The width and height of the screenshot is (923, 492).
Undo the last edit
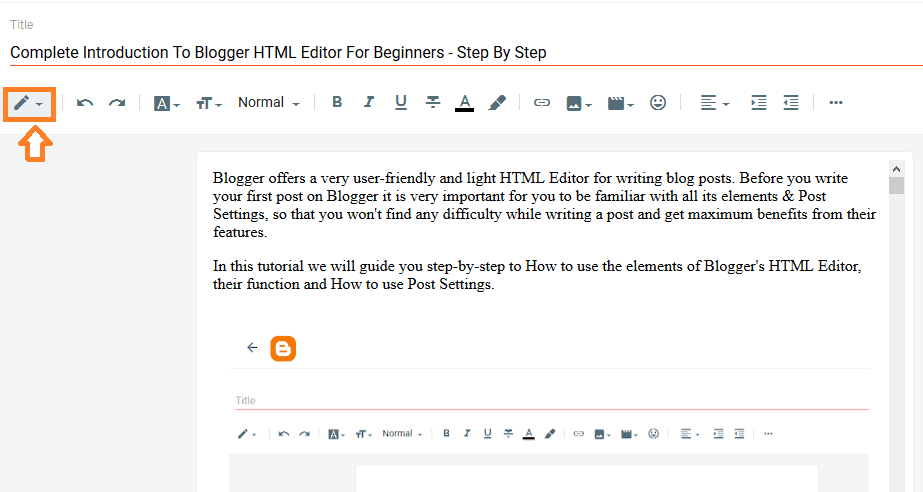tap(85, 103)
